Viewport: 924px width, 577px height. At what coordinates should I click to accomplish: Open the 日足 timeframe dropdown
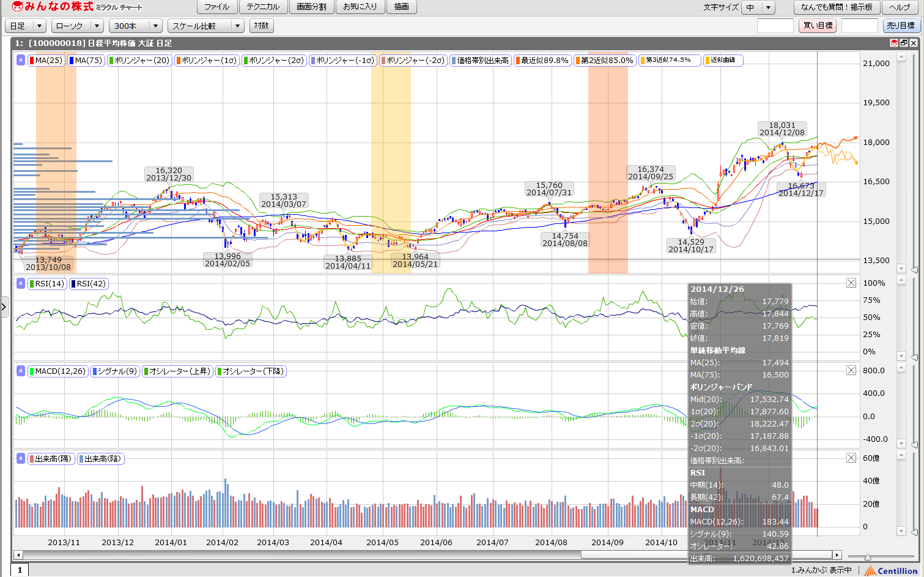pos(25,26)
